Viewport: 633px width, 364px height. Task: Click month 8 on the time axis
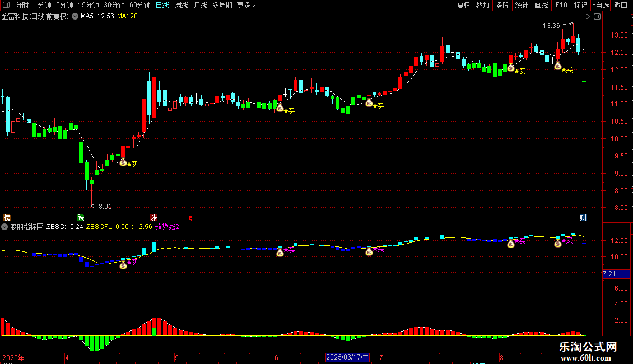point(501,357)
